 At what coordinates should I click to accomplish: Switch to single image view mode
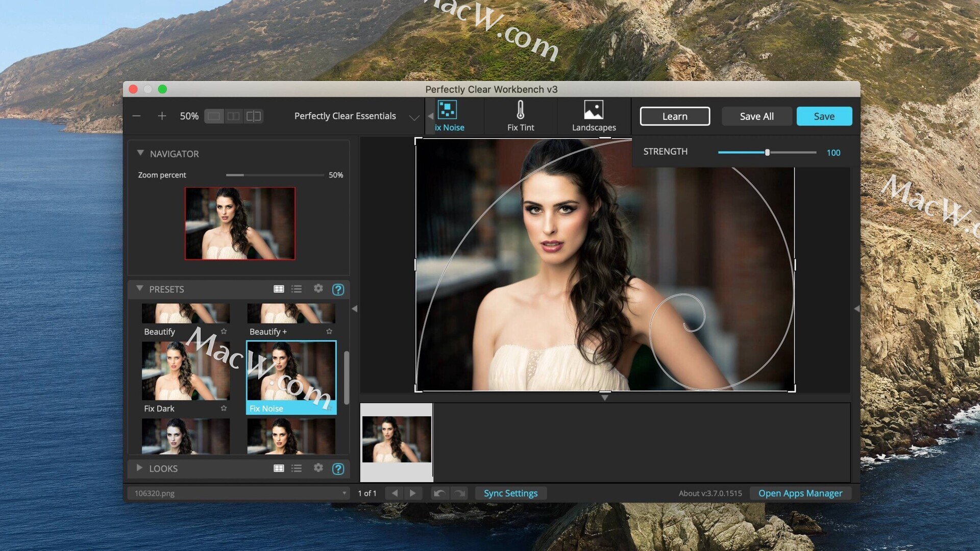(214, 116)
